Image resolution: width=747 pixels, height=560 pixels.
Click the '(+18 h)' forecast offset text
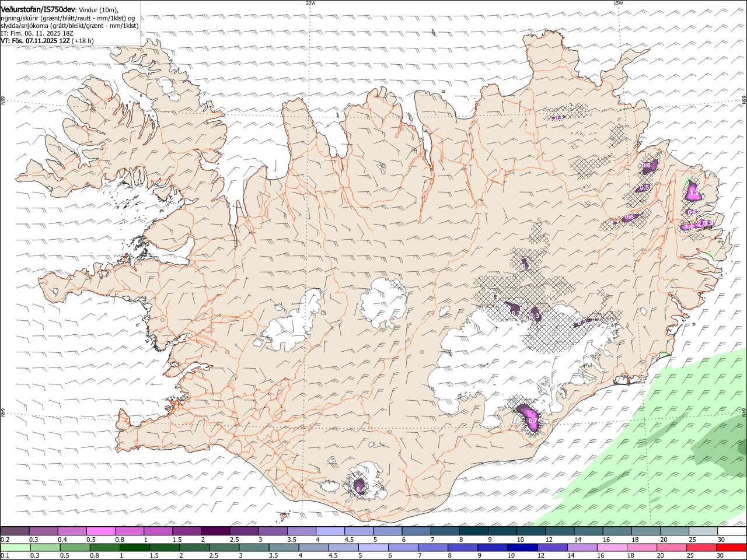83,41
